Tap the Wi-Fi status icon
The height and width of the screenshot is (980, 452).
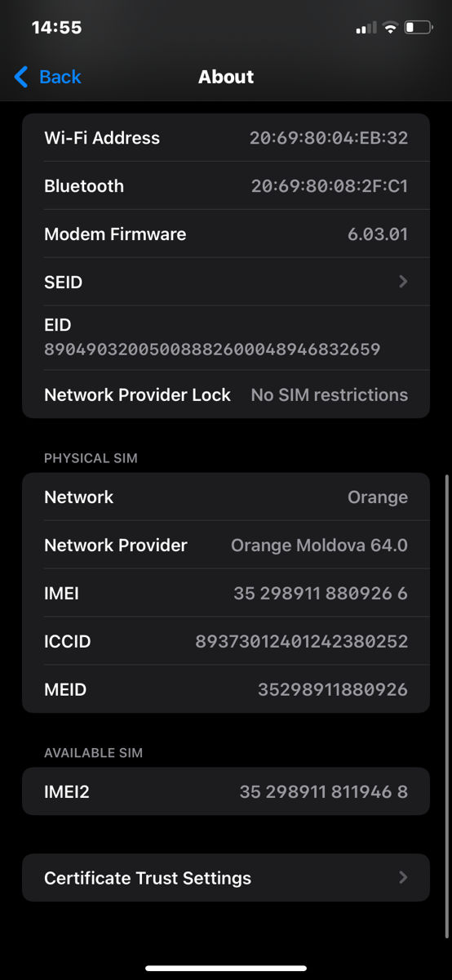390,28
